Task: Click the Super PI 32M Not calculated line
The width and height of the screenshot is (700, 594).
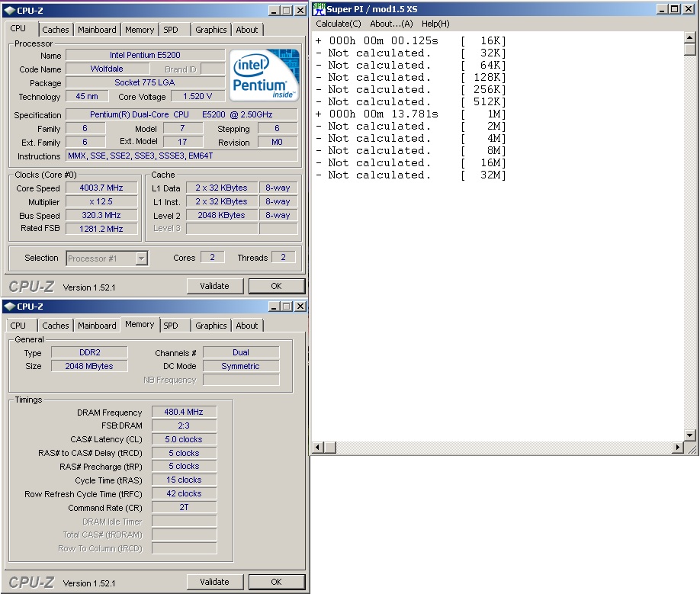Action: pyautogui.click(x=411, y=175)
